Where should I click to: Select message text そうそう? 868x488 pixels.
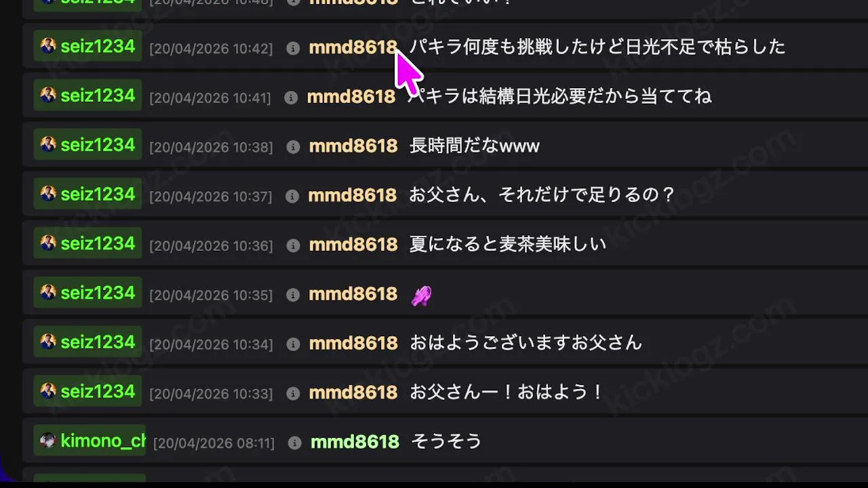(446, 442)
